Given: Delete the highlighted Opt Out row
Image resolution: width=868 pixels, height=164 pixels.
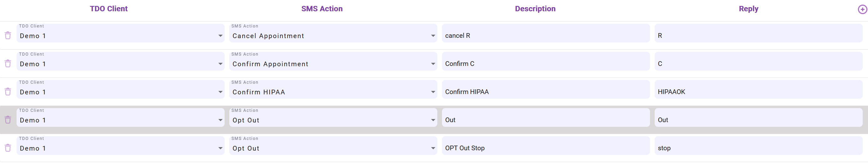Looking at the screenshot, I should [x=8, y=120].
